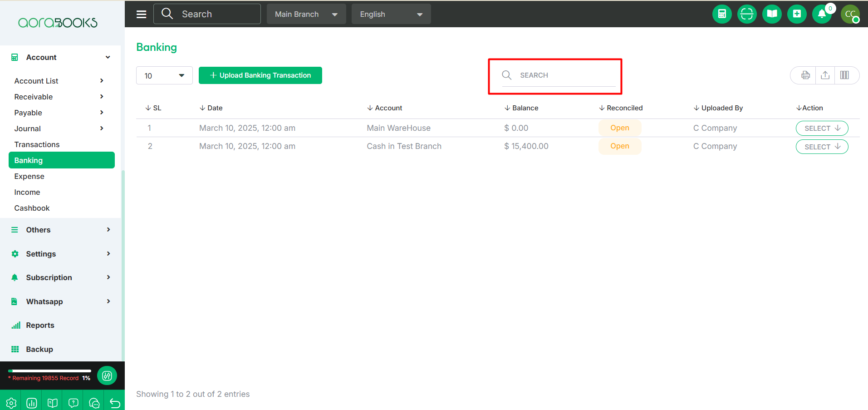Click the barcode scan icon in top bar
The image size is (868, 410).
(x=747, y=14)
